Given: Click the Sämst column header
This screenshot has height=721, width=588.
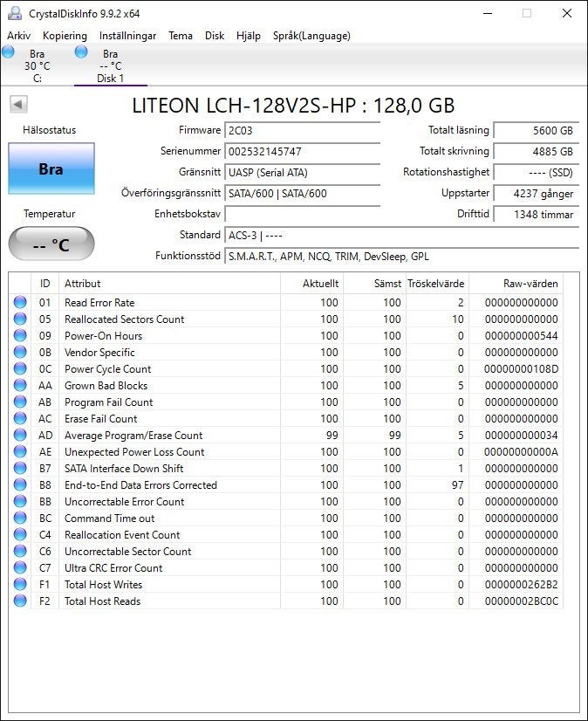Looking at the screenshot, I should 374,283.
